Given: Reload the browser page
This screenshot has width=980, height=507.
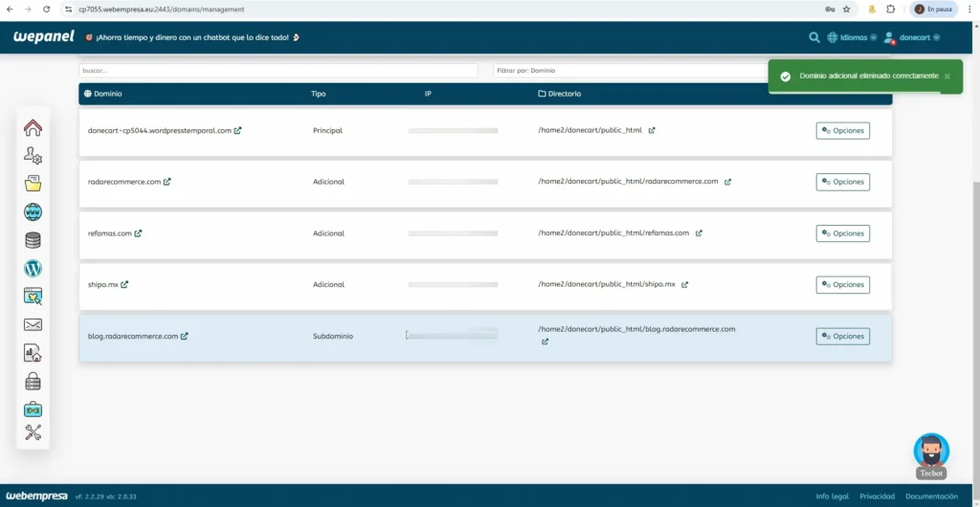Looking at the screenshot, I should pyautogui.click(x=46, y=10).
